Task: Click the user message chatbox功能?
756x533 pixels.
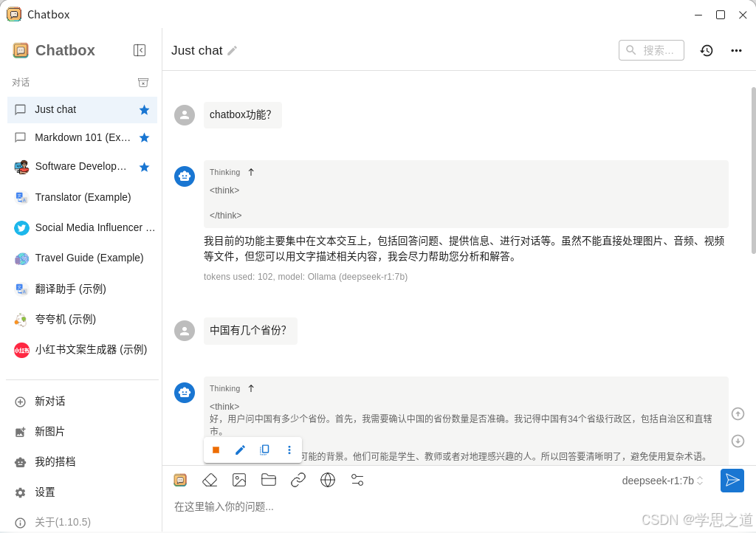Action: coord(242,115)
